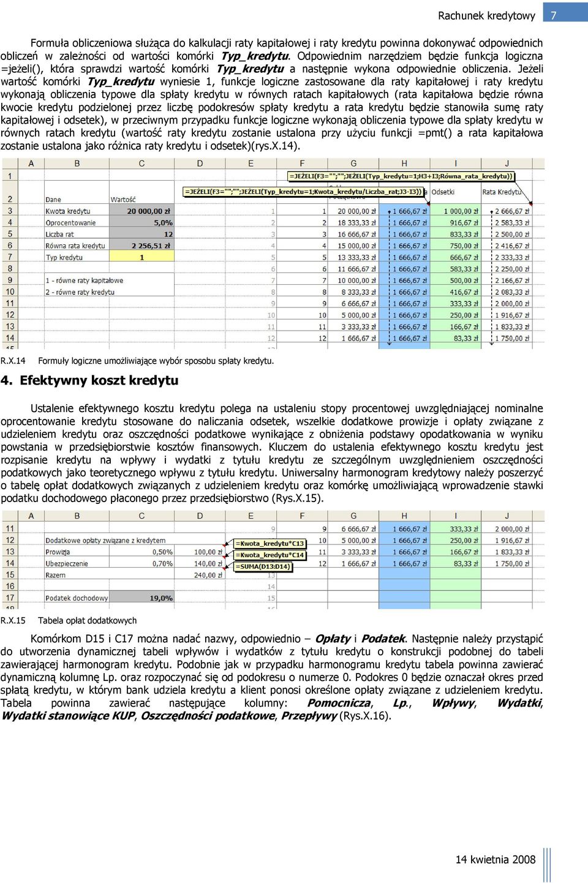Select the '2 500,00 zł' installment cell

coord(507,235)
